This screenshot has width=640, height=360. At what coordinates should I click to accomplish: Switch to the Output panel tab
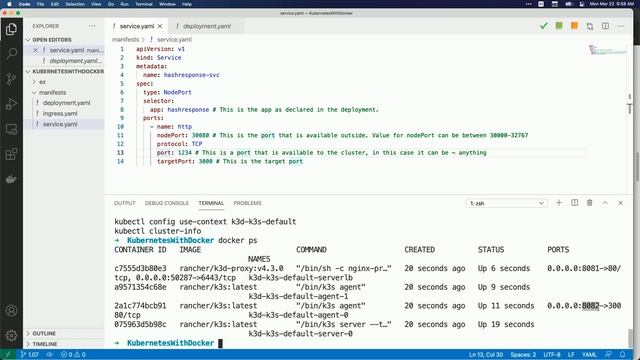124,203
